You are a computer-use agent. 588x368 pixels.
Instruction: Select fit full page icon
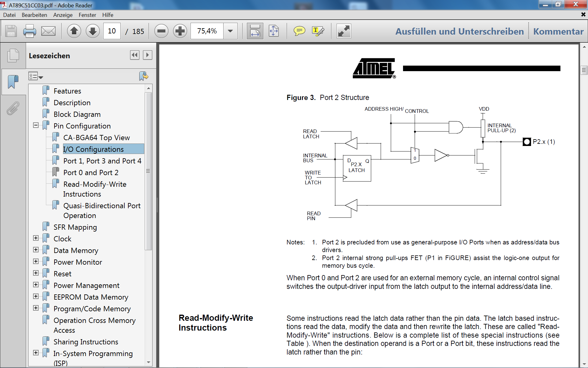[x=274, y=31]
